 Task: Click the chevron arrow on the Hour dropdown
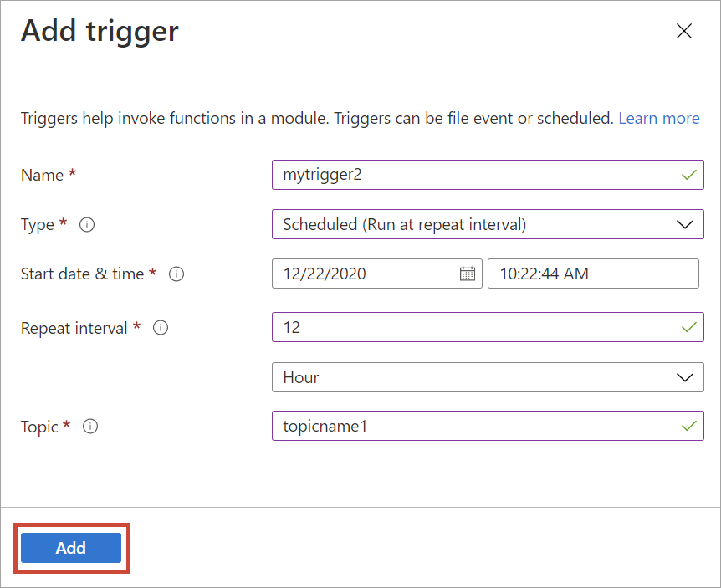pos(685,377)
